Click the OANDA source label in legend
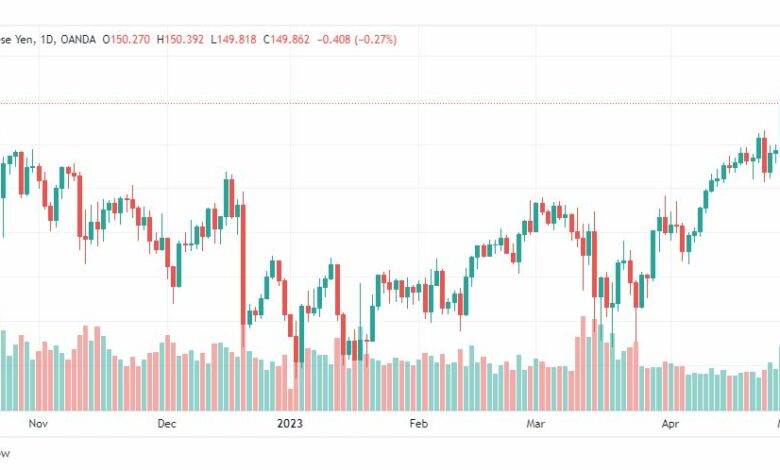780x470 pixels. tap(78, 39)
